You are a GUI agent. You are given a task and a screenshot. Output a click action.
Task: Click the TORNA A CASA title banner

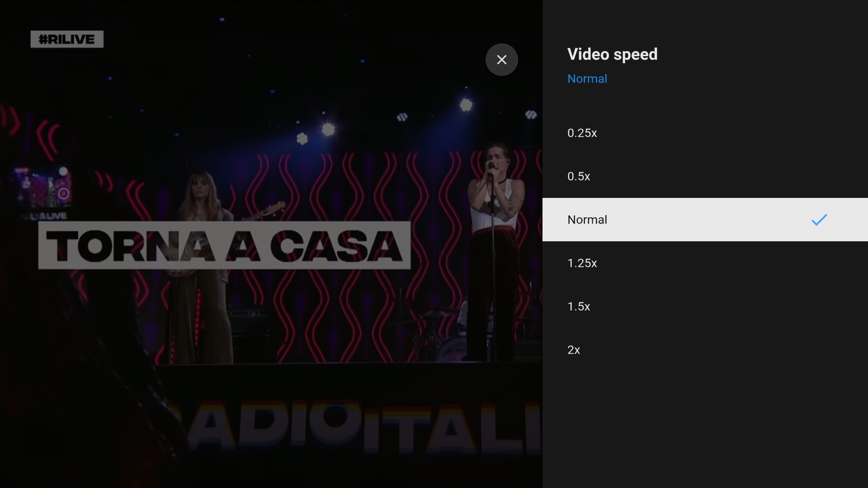[x=225, y=245]
